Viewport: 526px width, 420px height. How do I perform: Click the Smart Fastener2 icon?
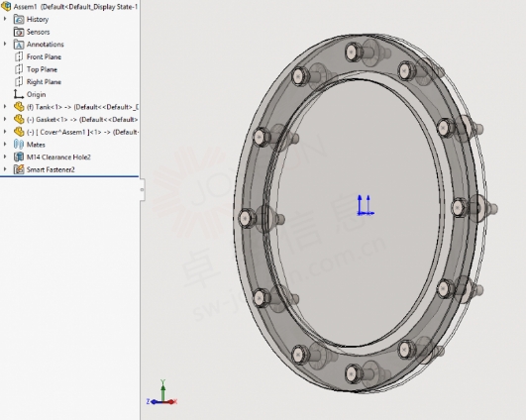coord(19,169)
